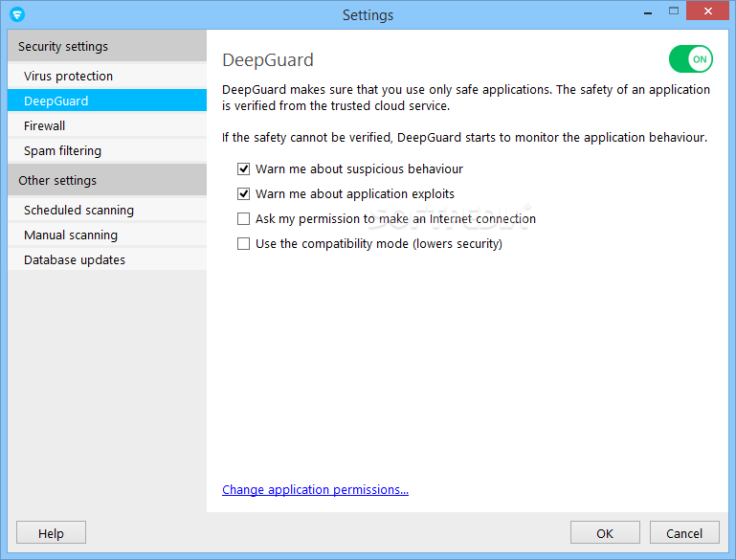The width and height of the screenshot is (736, 560).
Task: Switch to Manual scanning settings
Action: click(107, 235)
